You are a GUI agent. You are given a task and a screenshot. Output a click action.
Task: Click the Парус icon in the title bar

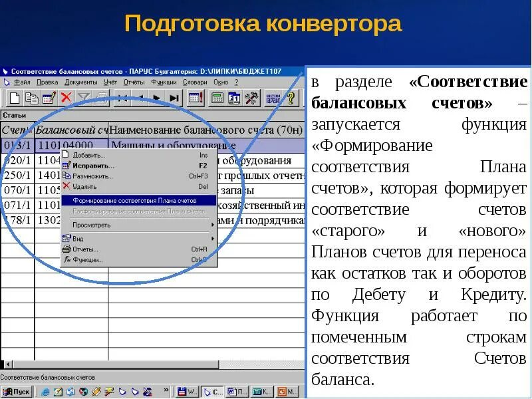(x=5, y=72)
